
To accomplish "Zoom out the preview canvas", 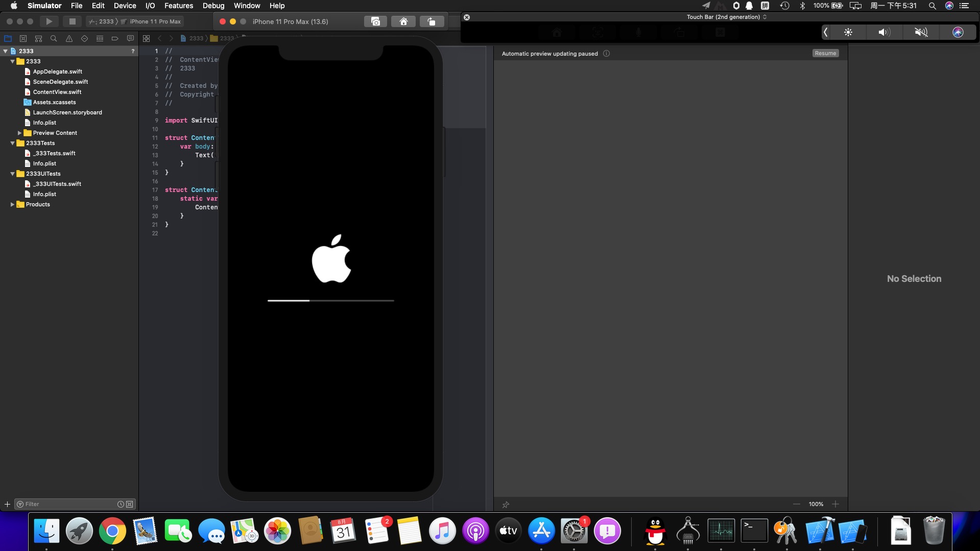I will click(797, 504).
